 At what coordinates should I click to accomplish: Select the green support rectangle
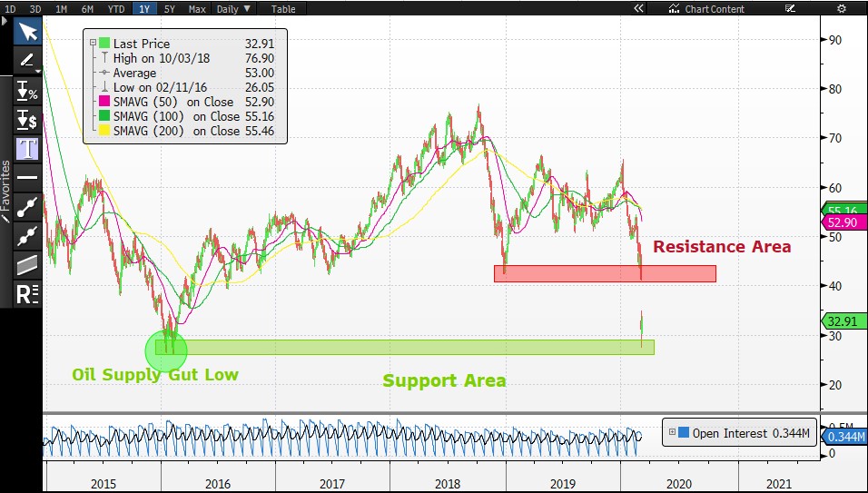click(405, 347)
